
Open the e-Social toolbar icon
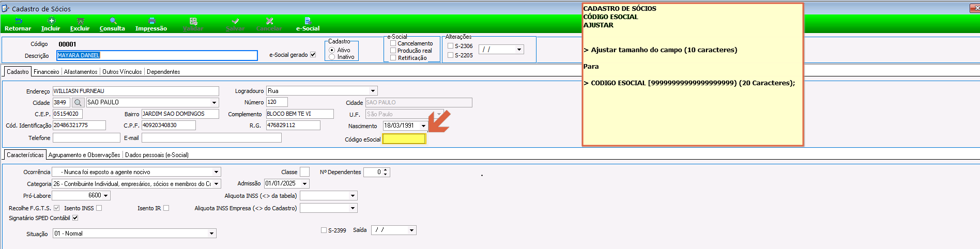coord(308,21)
